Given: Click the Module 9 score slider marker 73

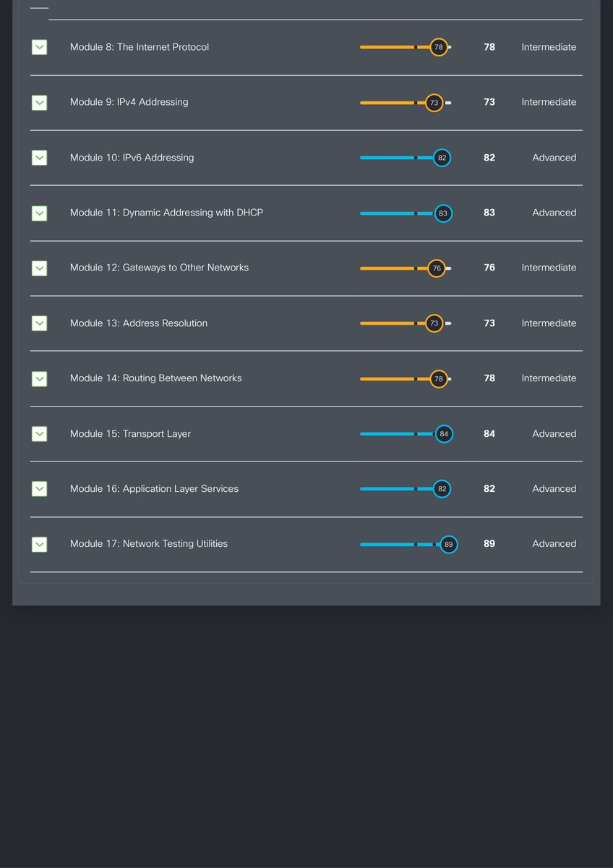Looking at the screenshot, I should [x=434, y=103].
